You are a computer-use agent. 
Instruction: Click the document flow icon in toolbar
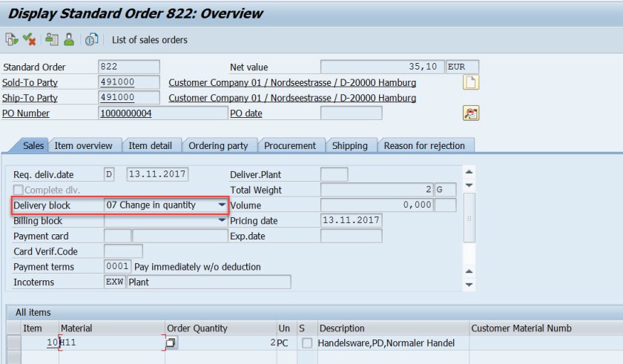tap(11, 39)
